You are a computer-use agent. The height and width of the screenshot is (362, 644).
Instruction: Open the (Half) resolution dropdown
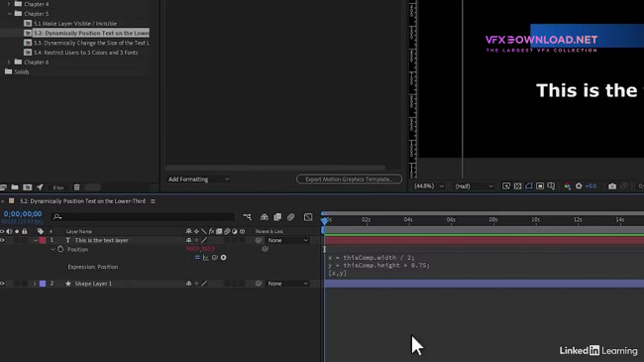click(x=474, y=186)
